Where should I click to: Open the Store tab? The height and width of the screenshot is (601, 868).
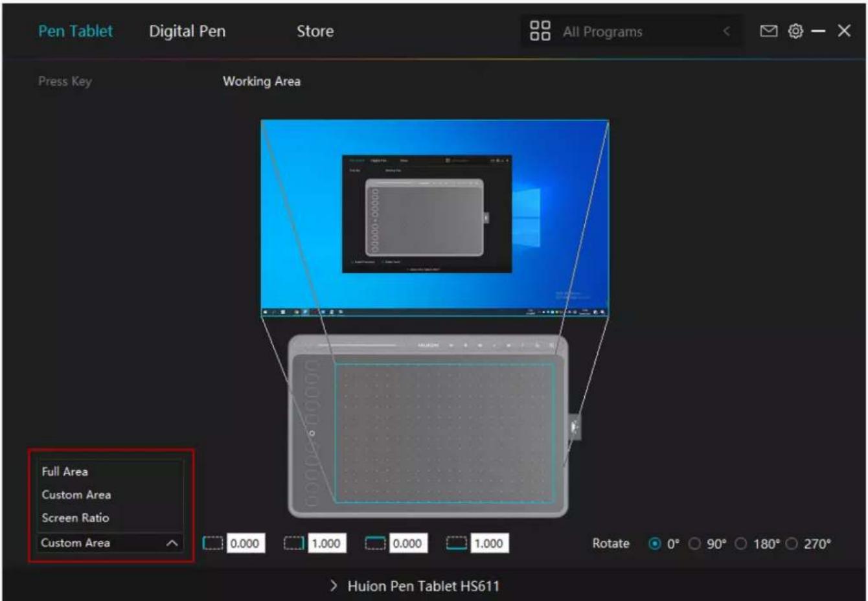[315, 31]
